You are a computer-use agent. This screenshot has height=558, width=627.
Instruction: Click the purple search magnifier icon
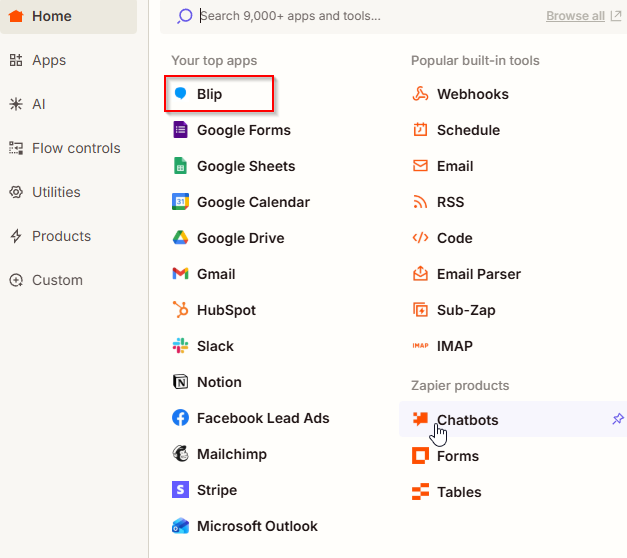coord(185,16)
